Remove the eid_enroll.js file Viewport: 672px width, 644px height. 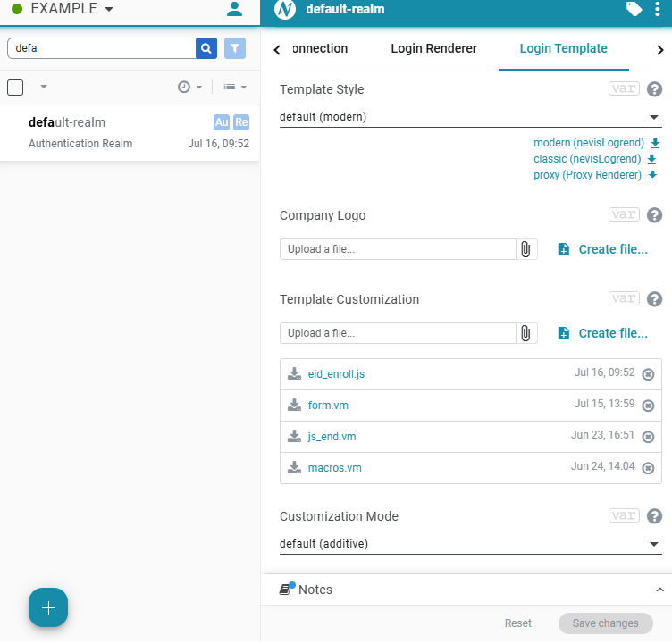click(648, 374)
